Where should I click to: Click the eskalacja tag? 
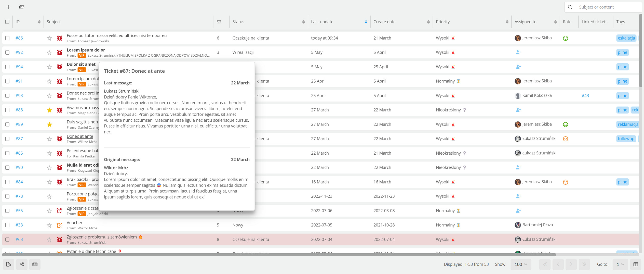(x=626, y=38)
